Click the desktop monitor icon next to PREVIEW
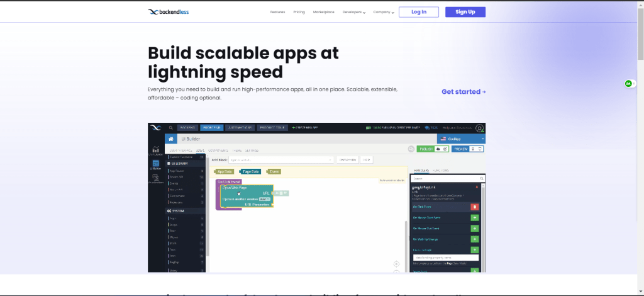The image size is (644, 296). (480, 149)
